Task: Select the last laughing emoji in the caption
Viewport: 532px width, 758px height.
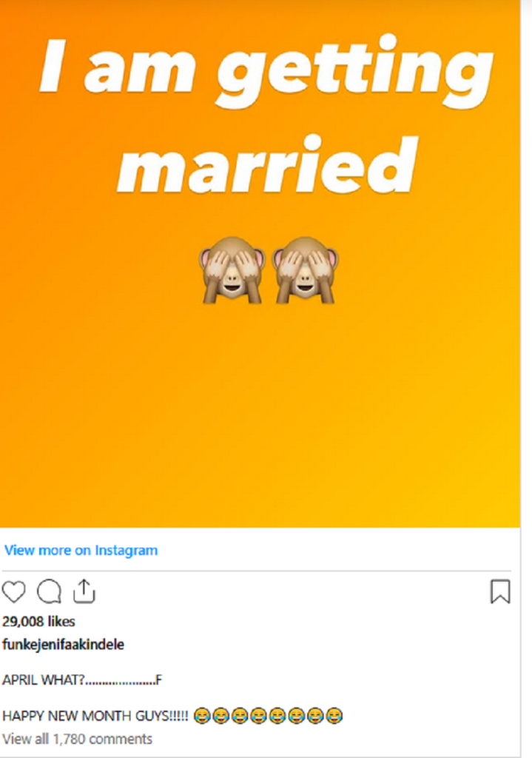Action: tap(334, 715)
